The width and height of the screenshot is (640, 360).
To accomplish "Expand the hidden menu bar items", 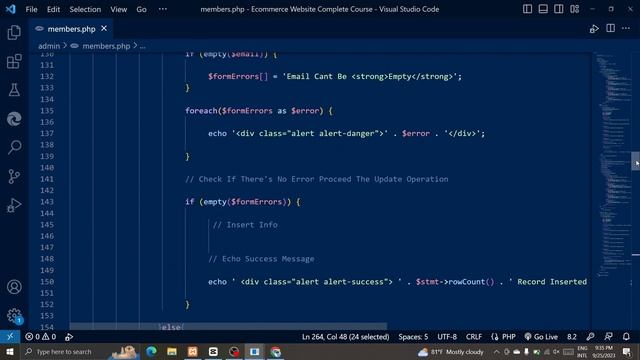I will [162, 9].
